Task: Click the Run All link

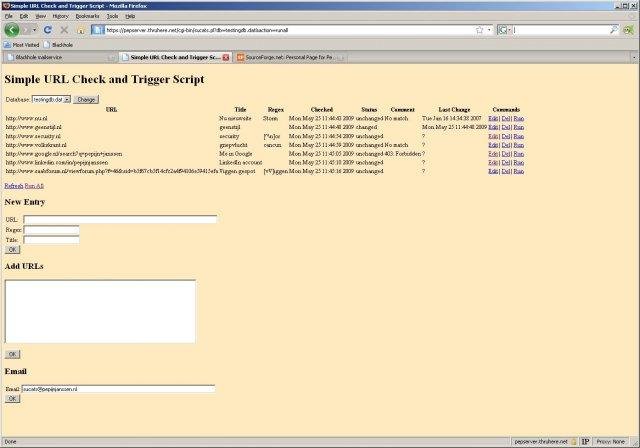Action: coord(34,186)
